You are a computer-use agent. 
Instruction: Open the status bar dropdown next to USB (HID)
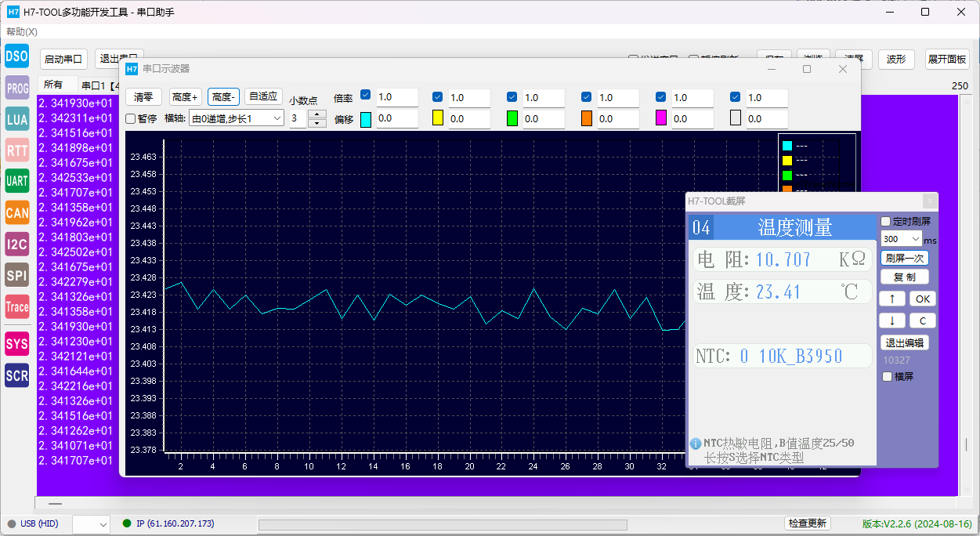point(92,524)
